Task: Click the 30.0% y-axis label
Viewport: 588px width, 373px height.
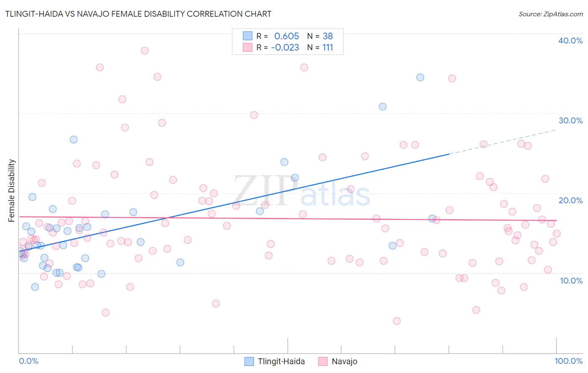Action: pos(570,120)
